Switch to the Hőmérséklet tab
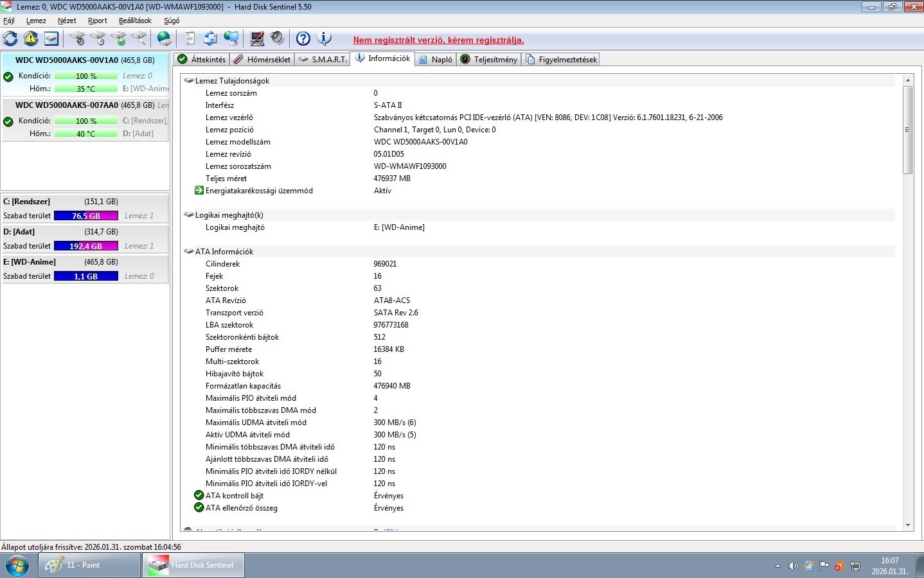Screen dimensions: 924x578 pyautogui.click(x=262, y=59)
